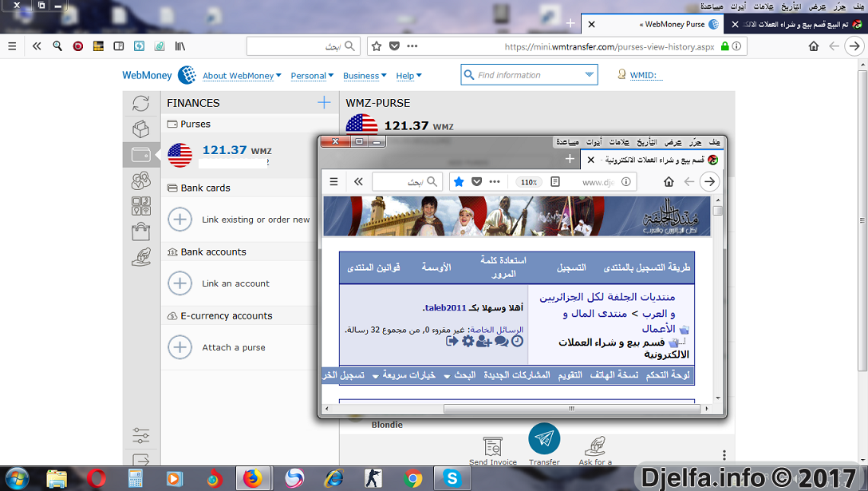Switch to the تم البيع forum tab in main window
Image resolution: width=868 pixels, height=491 pixels.
(x=795, y=25)
